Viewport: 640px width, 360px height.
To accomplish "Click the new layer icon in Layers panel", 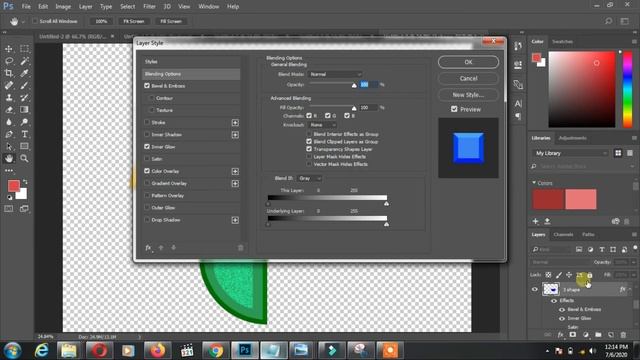I will tap(611, 335).
